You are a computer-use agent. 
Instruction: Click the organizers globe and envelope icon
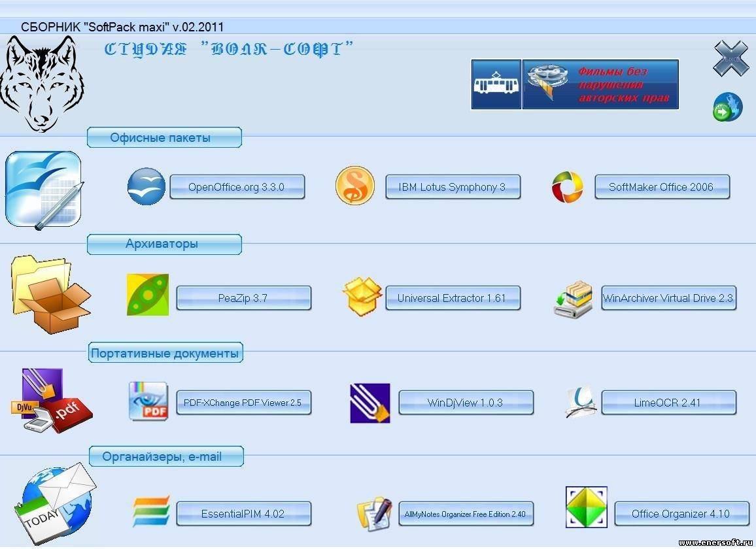(x=56, y=504)
